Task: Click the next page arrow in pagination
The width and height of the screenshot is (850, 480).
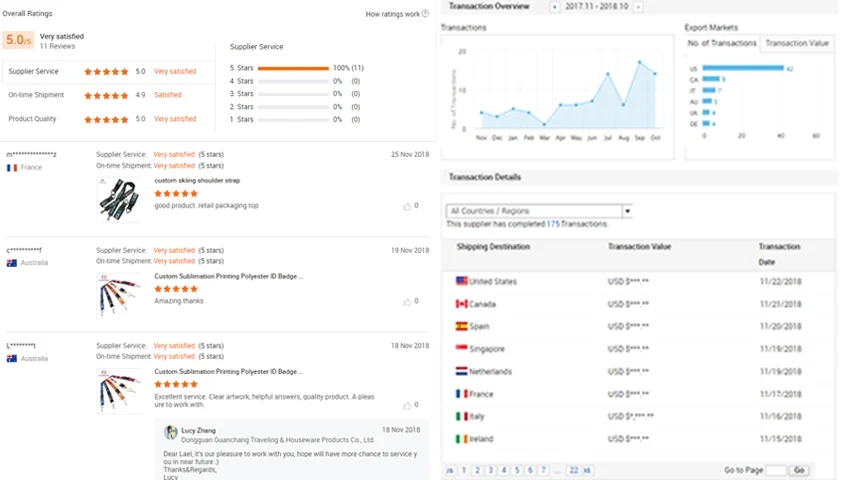Action: (587, 470)
